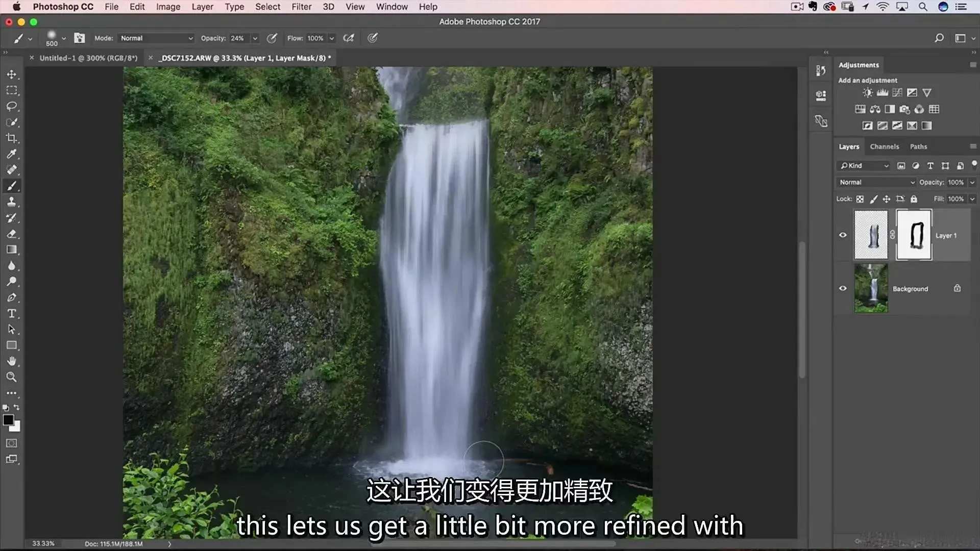
Task: Hide Layer 1 visibility eye
Action: click(843, 235)
